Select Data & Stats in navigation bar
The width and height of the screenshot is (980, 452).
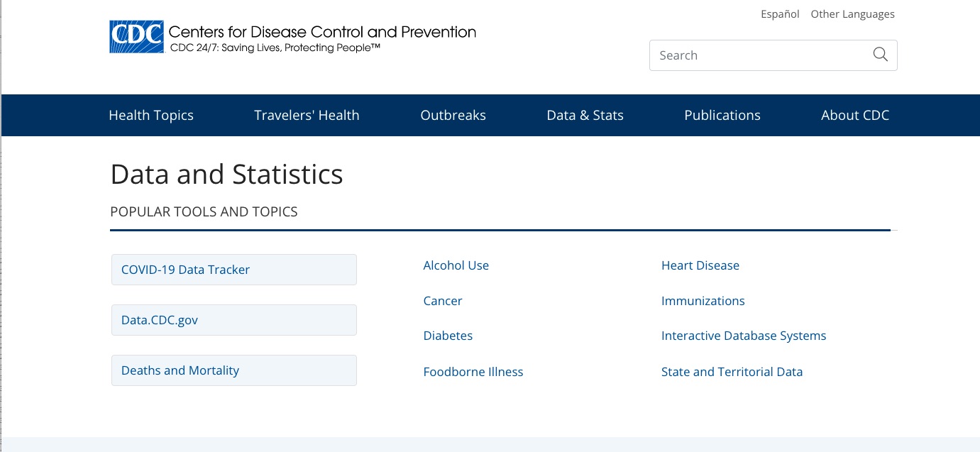tap(585, 115)
